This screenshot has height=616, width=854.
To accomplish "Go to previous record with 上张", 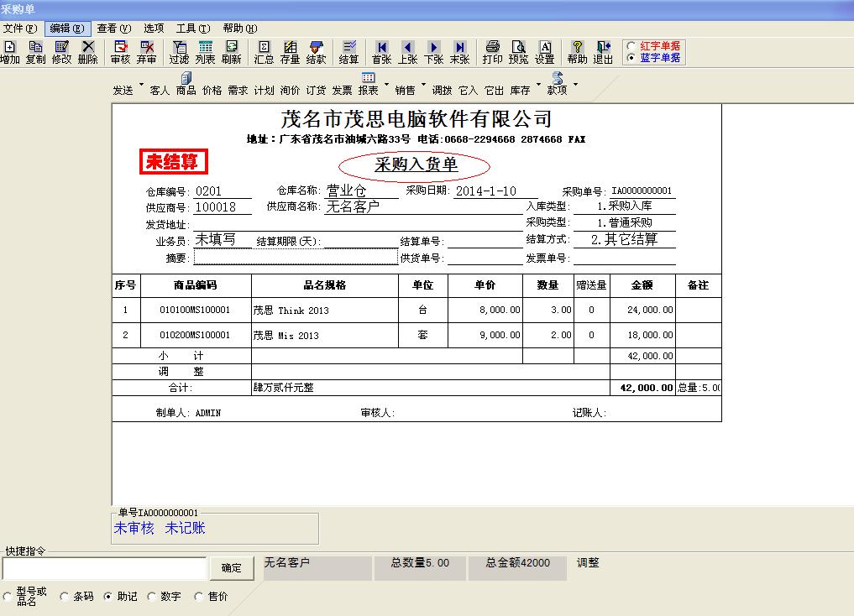I will click(408, 52).
